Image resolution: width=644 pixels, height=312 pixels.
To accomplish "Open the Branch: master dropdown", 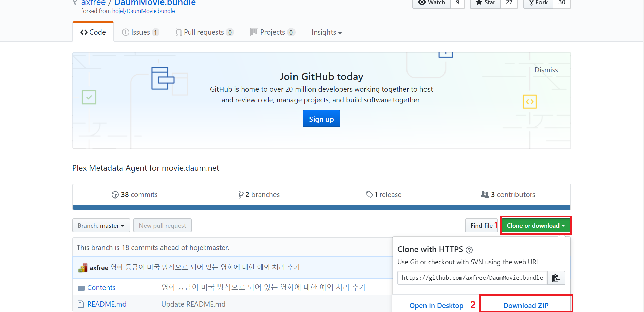I will [x=101, y=226].
